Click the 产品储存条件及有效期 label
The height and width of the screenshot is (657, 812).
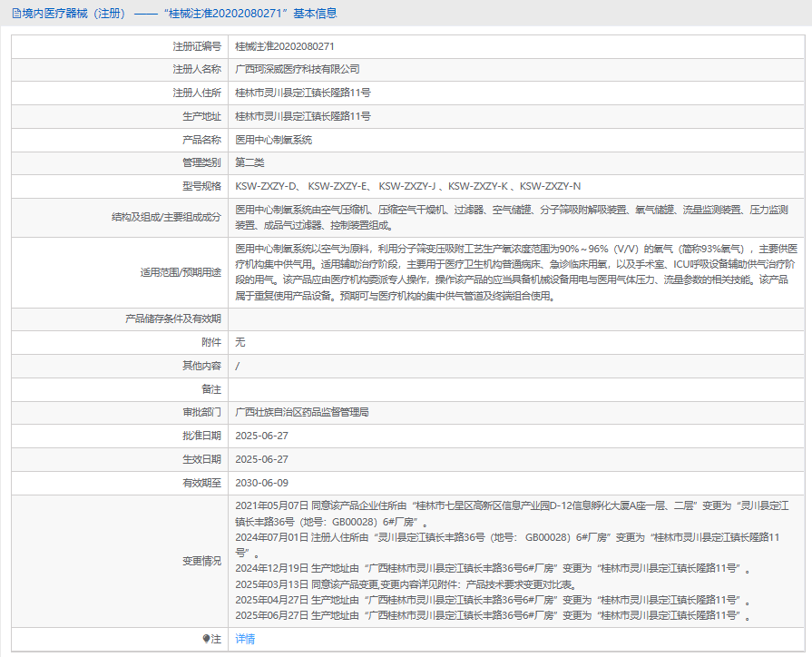[x=173, y=319]
